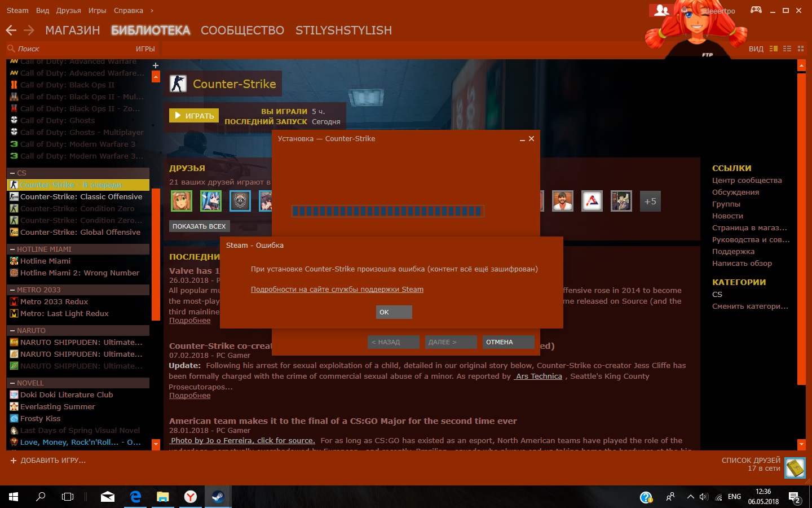Click the volume icon in system tray
The image size is (812, 508).
pyautogui.click(x=704, y=497)
